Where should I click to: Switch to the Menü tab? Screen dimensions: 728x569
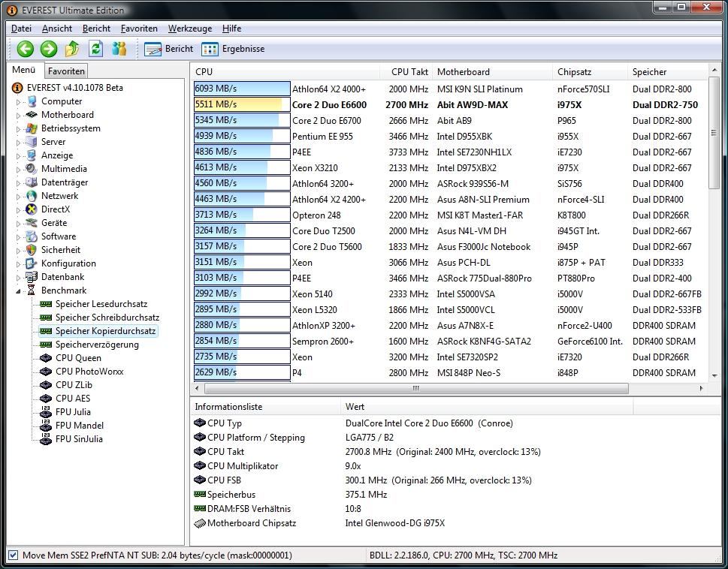pos(24,70)
